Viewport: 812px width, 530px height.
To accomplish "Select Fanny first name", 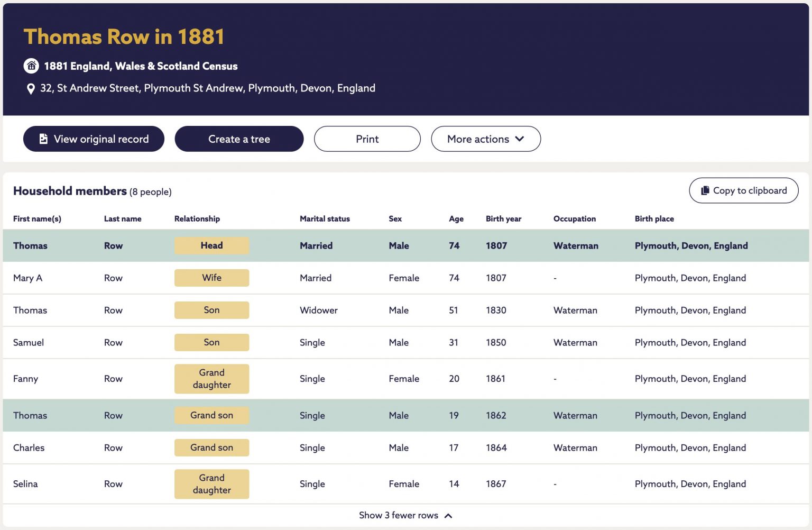I will [25, 379].
